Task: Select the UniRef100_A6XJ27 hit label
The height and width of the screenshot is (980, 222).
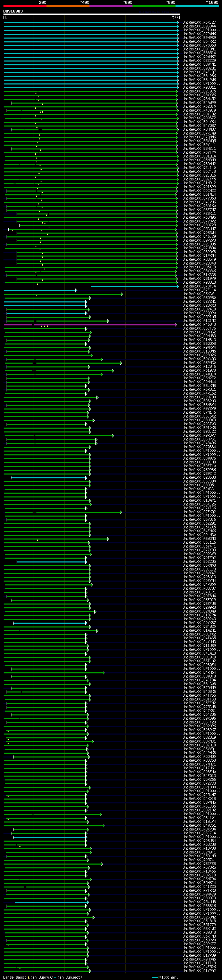Action: pos(199,23)
